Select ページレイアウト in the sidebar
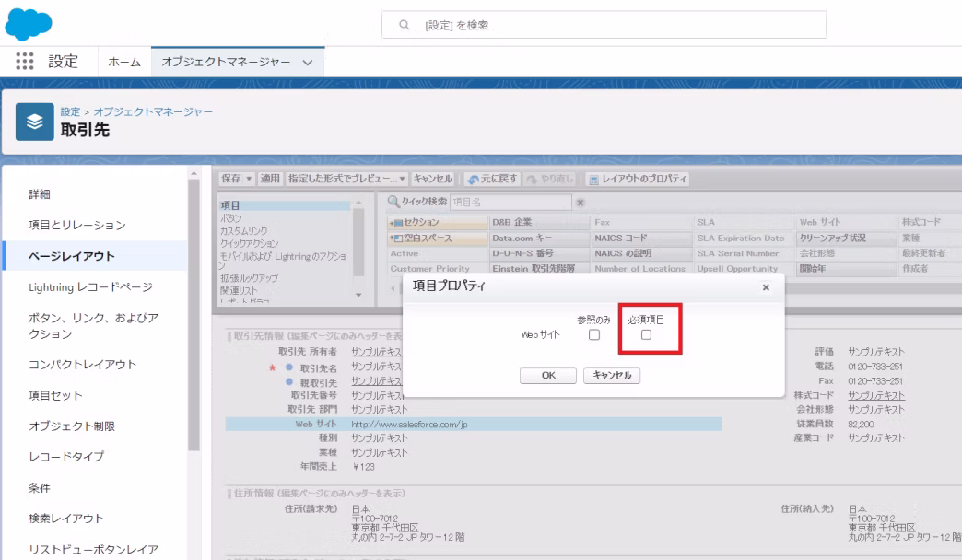The height and width of the screenshot is (560, 962). pos(95,256)
